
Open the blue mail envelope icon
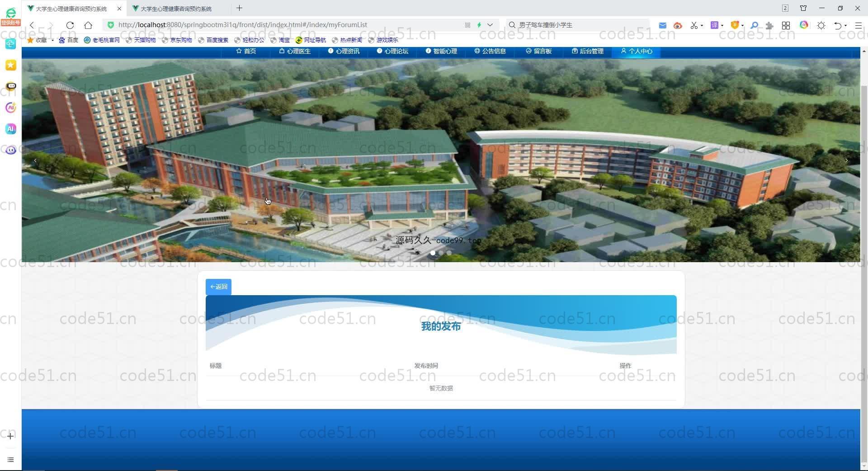pos(662,25)
